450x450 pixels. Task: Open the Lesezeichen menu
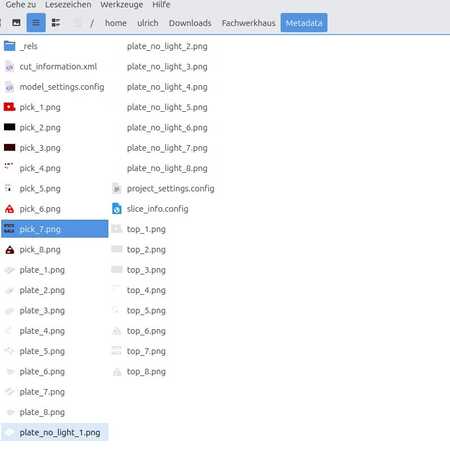click(68, 5)
